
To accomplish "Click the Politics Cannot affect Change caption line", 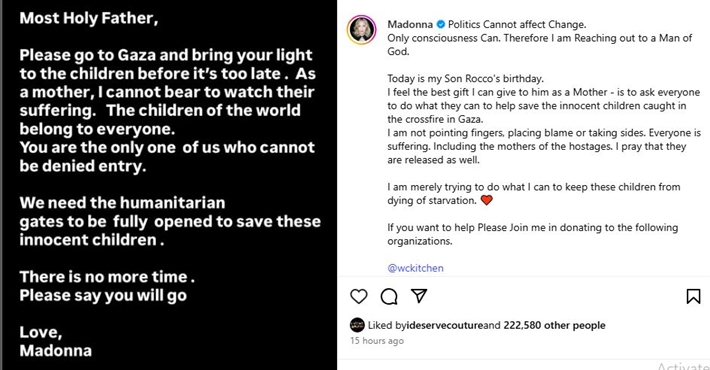I will point(517,24).
